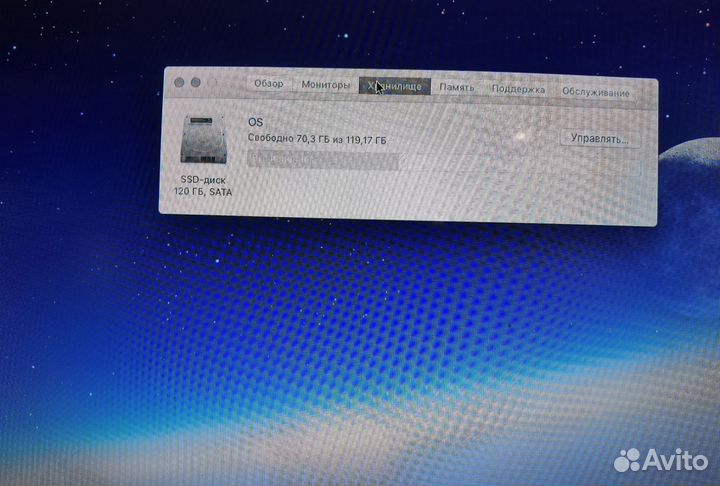
Task: Click the SSD-диск label
Action: coord(203,180)
